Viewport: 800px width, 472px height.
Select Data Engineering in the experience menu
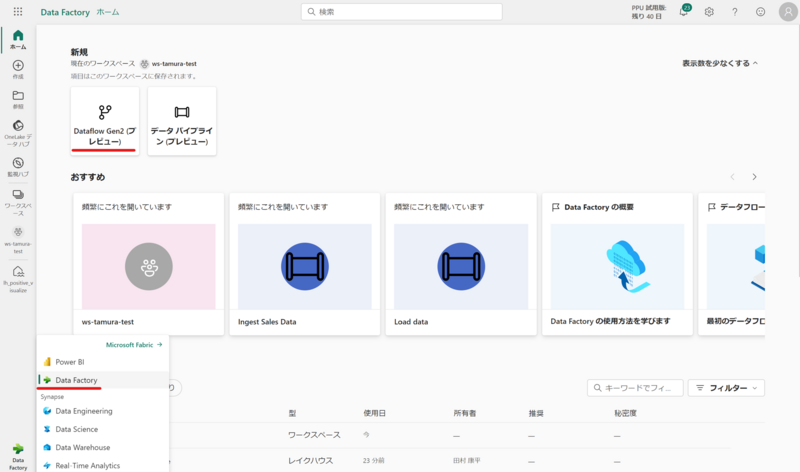103,411
